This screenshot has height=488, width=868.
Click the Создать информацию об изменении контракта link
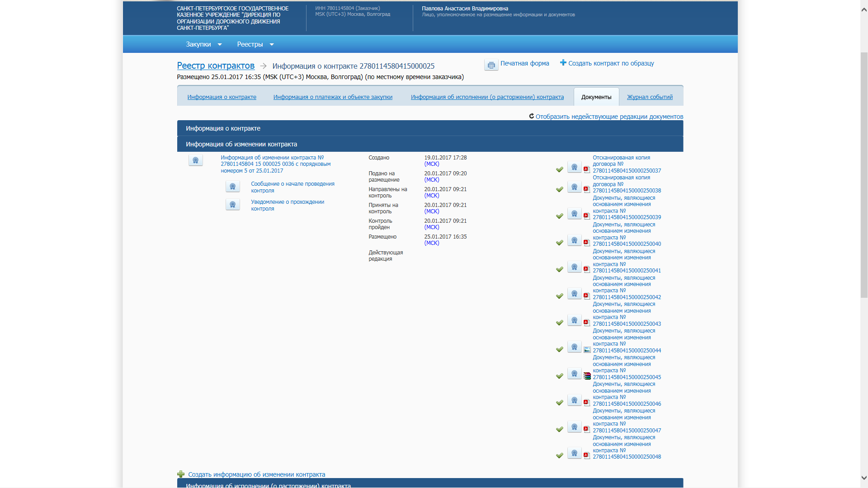click(257, 474)
